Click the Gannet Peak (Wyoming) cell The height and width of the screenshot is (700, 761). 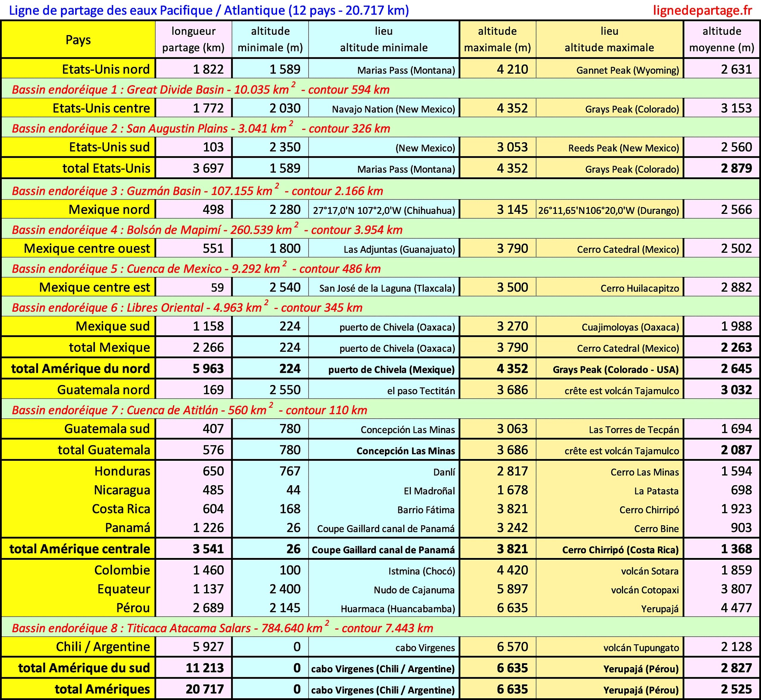point(627,70)
